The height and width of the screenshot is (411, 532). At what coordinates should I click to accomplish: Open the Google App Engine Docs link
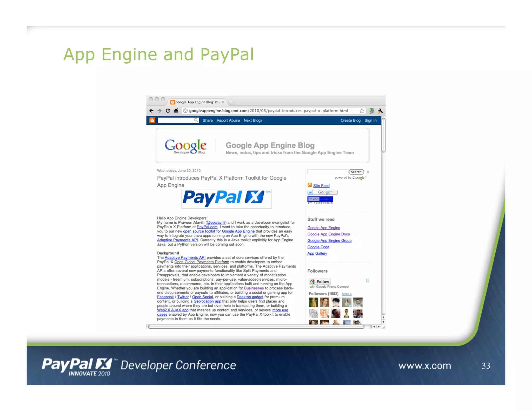pos(329,234)
